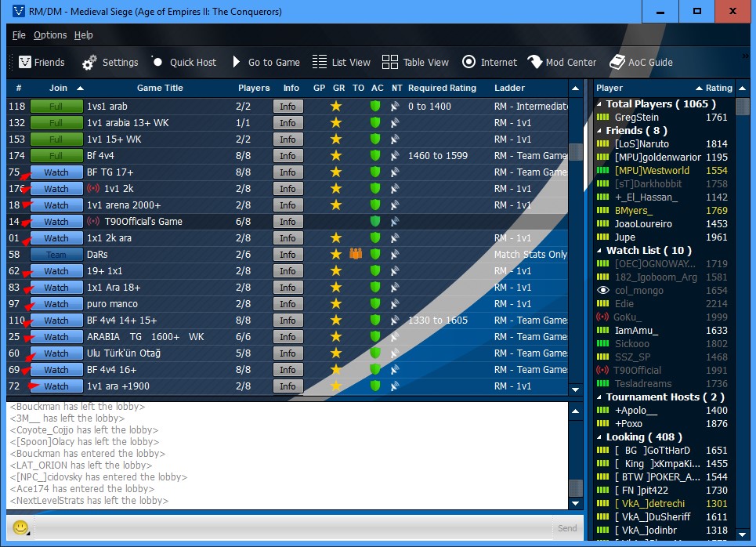The width and height of the screenshot is (756, 547).
Task: Click Send chat button
Action: click(567, 528)
